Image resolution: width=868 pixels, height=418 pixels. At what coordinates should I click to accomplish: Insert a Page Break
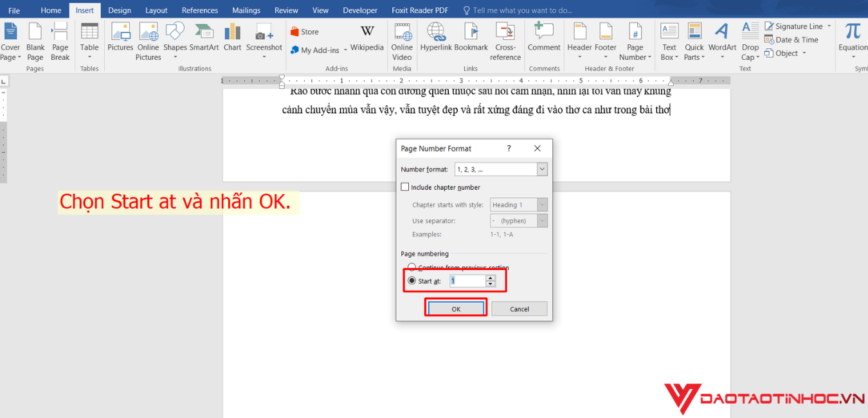tap(60, 42)
